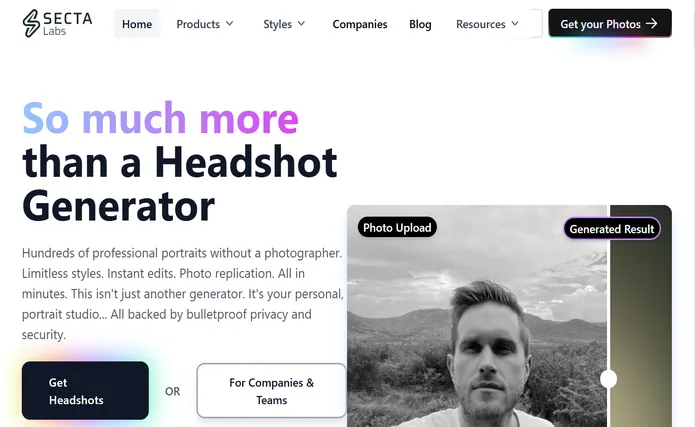695x427 pixels.
Task: Click the Get Headshots button
Action: click(85, 391)
